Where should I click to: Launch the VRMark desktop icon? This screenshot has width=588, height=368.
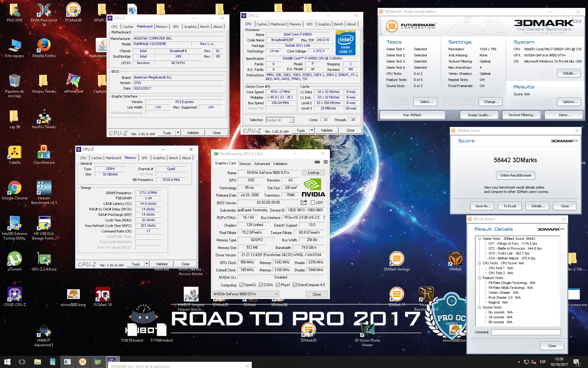coord(455,261)
